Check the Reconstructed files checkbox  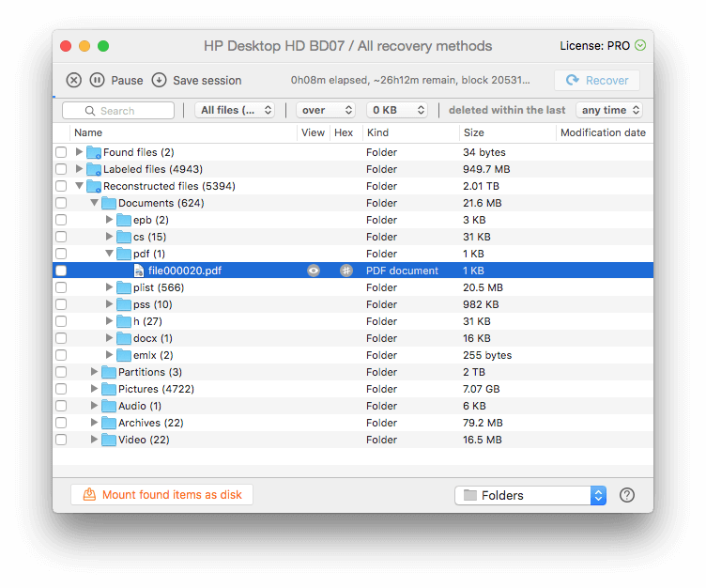61,186
